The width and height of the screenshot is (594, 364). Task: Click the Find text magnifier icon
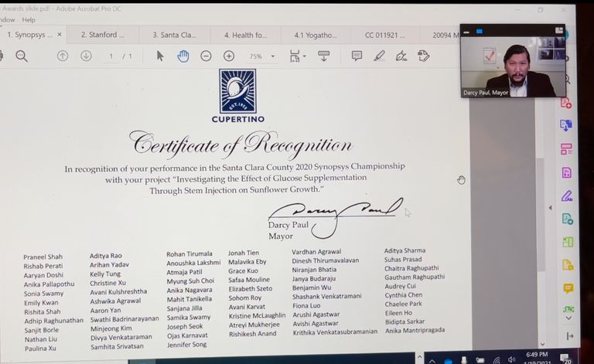pos(22,56)
